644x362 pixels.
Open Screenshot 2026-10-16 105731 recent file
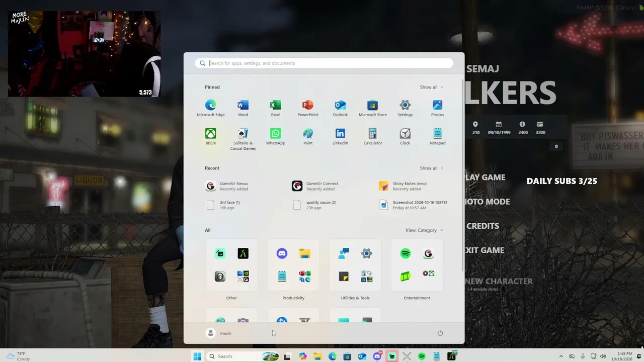(413, 205)
